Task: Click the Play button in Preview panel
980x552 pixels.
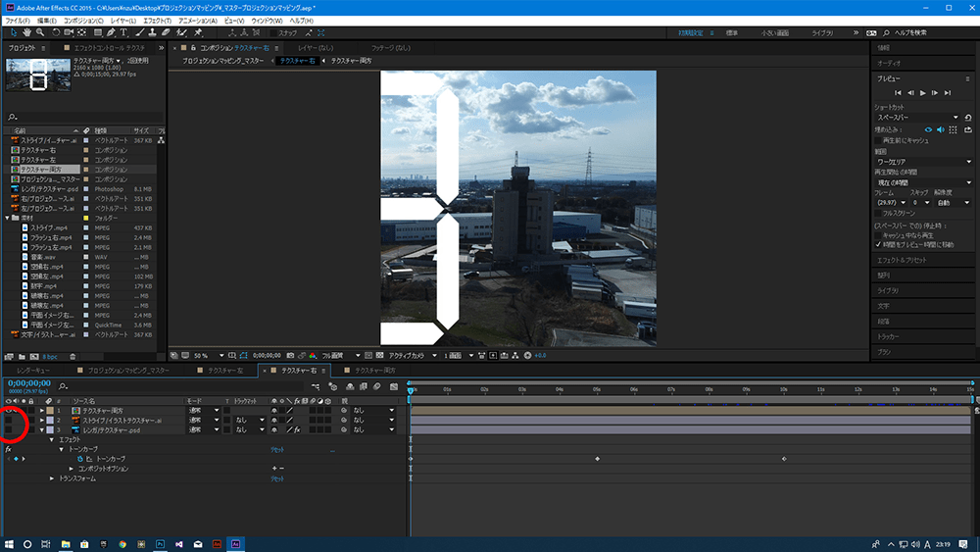Action: point(922,92)
